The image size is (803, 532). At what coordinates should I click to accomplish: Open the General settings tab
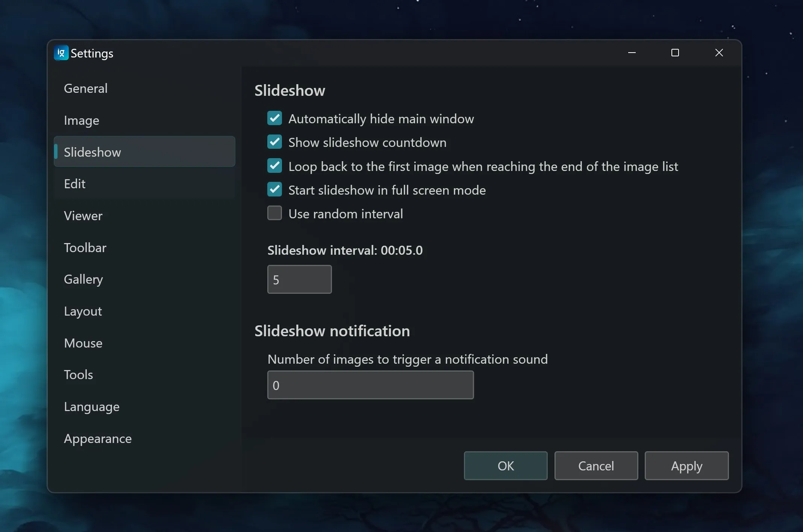coord(86,88)
